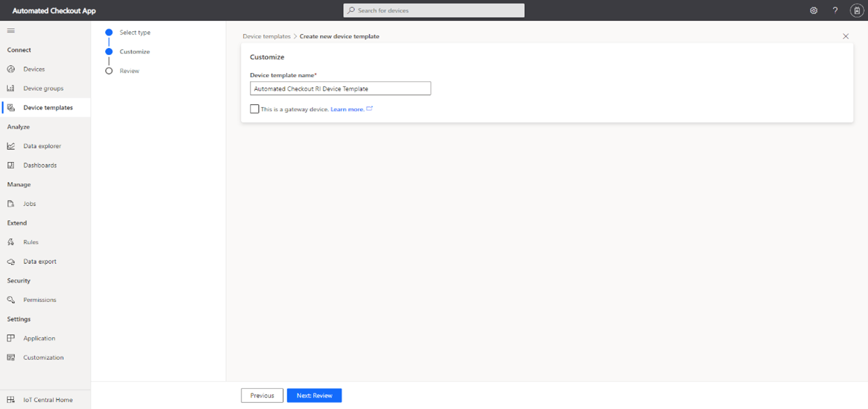
Task: Click the Analyze section label
Action: [18, 127]
